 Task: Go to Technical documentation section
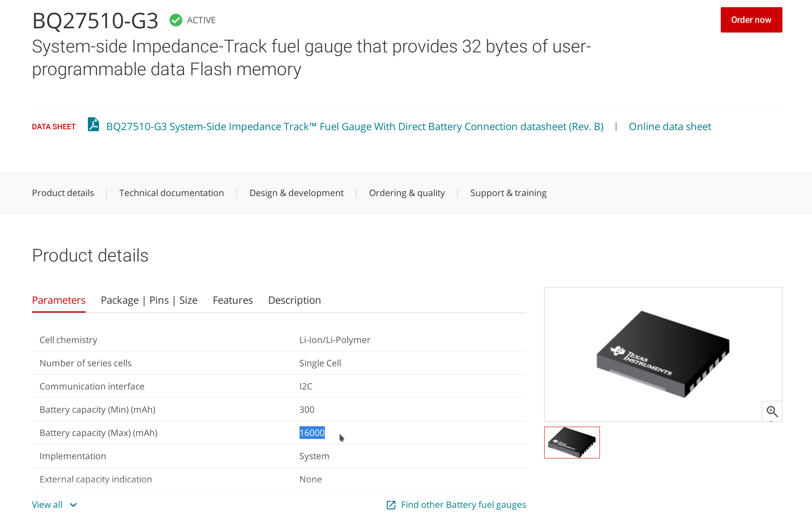click(172, 193)
